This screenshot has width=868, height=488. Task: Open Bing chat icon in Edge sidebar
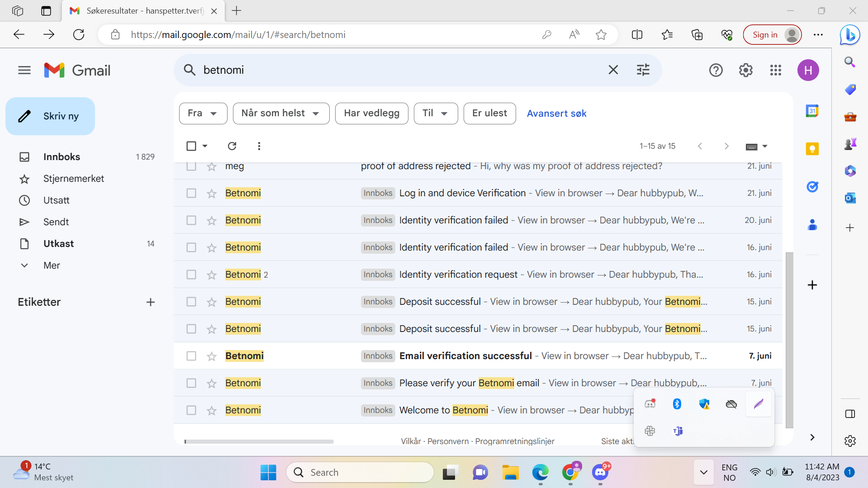[x=850, y=35]
